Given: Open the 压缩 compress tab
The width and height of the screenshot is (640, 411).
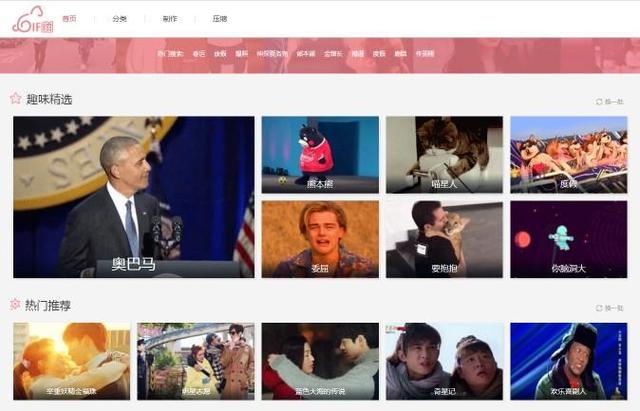Looking at the screenshot, I should pyautogui.click(x=220, y=19).
